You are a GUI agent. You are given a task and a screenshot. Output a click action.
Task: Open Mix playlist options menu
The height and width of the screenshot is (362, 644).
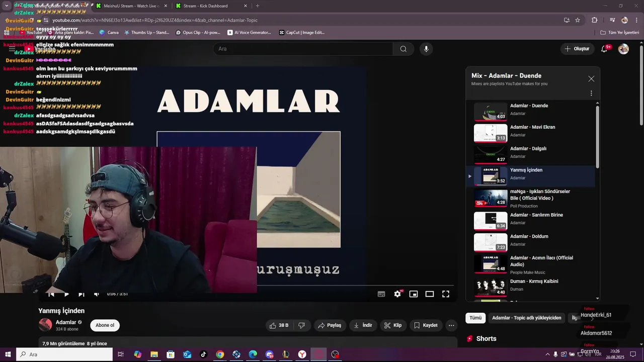[x=591, y=93]
